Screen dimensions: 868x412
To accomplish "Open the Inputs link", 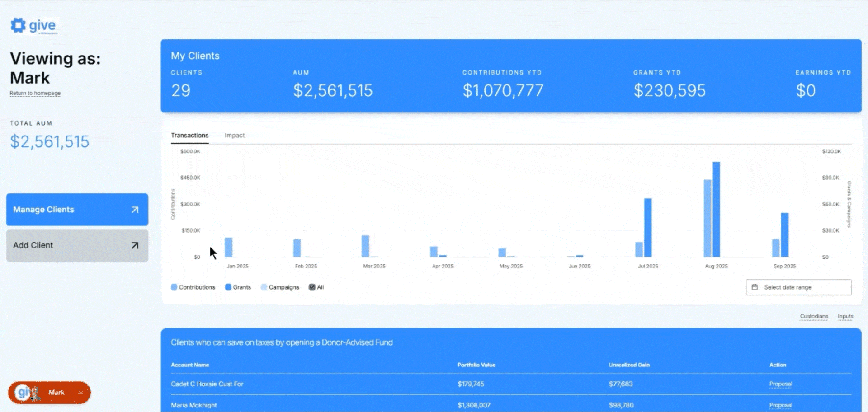I will pyautogui.click(x=845, y=316).
